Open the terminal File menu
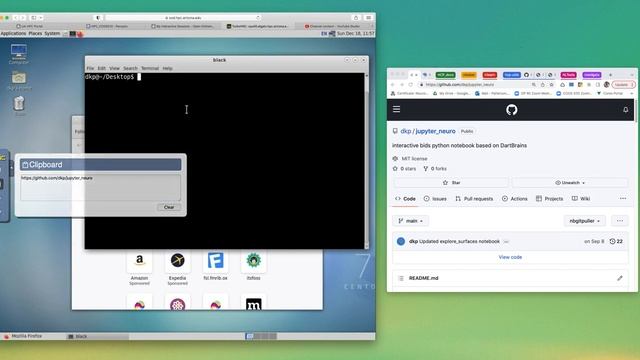This screenshot has width=640, height=360. point(90,68)
